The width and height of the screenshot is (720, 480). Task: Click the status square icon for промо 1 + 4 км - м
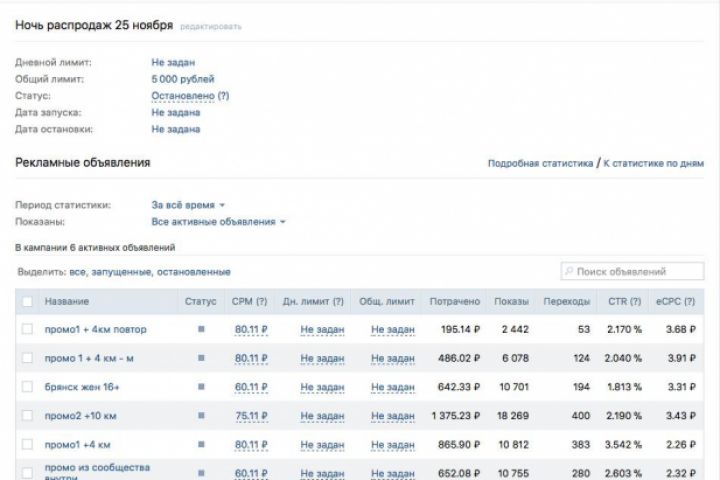[x=201, y=358]
